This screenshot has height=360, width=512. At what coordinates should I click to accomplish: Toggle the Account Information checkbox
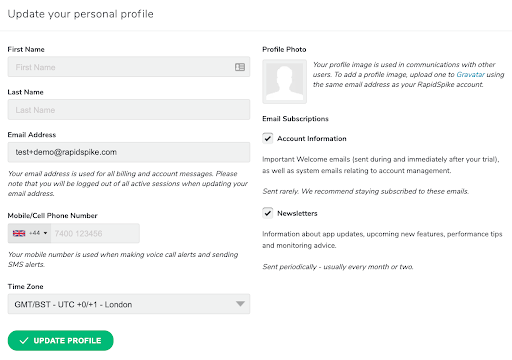(268, 138)
